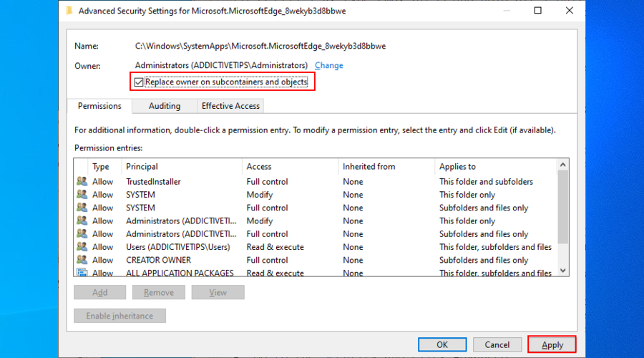This screenshot has width=644, height=358.
Task: Click the owner name Administrators text
Action: (x=221, y=65)
